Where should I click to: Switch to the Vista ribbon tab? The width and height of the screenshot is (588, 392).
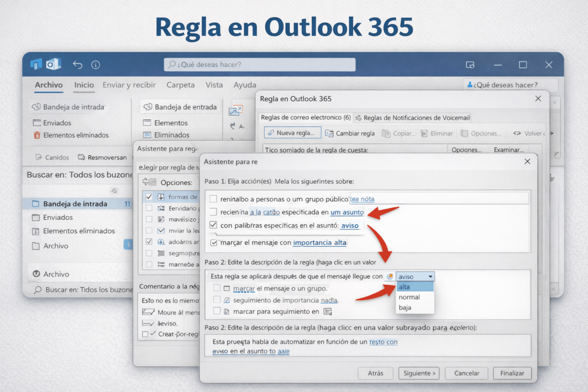tap(214, 84)
